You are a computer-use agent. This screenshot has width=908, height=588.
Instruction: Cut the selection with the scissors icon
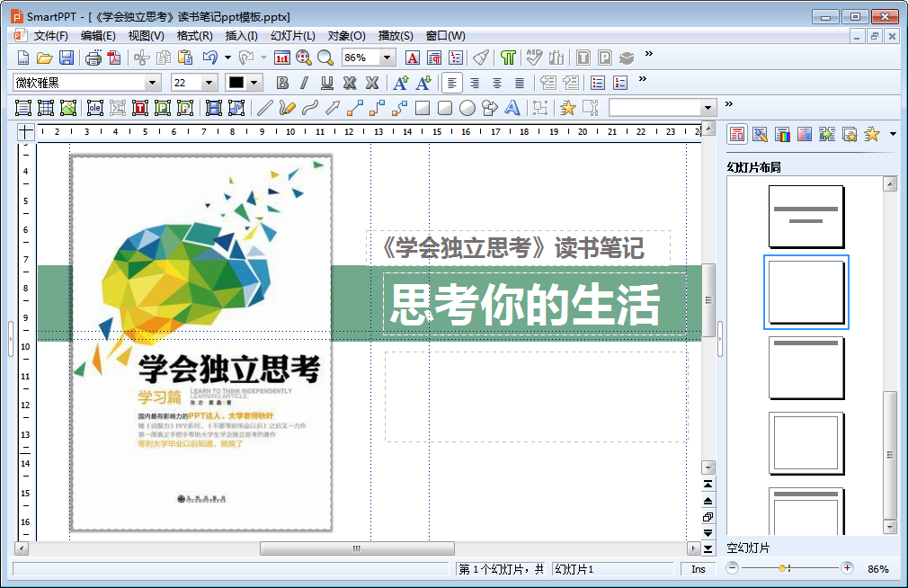click(x=142, y=58)
